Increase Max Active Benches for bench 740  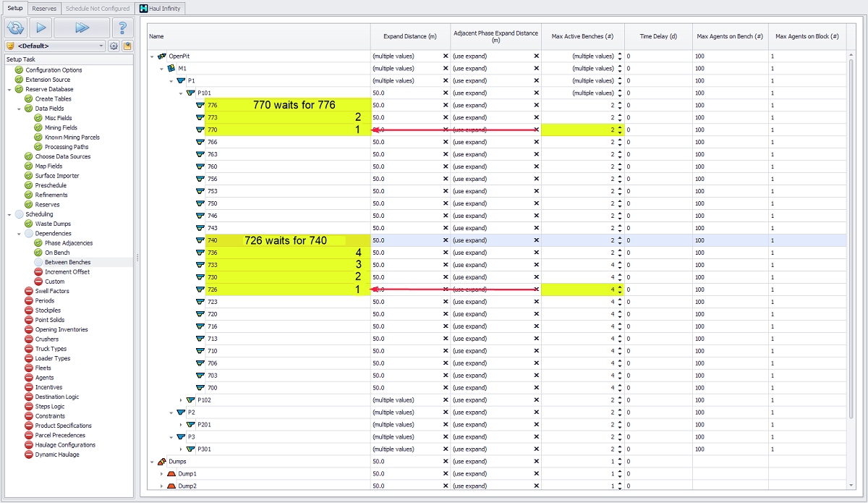point(620,238)
